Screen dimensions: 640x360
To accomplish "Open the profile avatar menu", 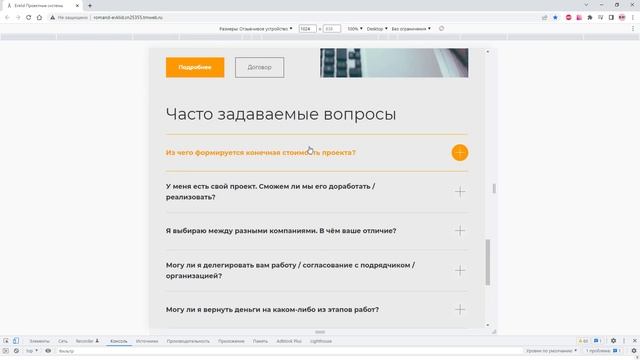I will tap(622, 18).
